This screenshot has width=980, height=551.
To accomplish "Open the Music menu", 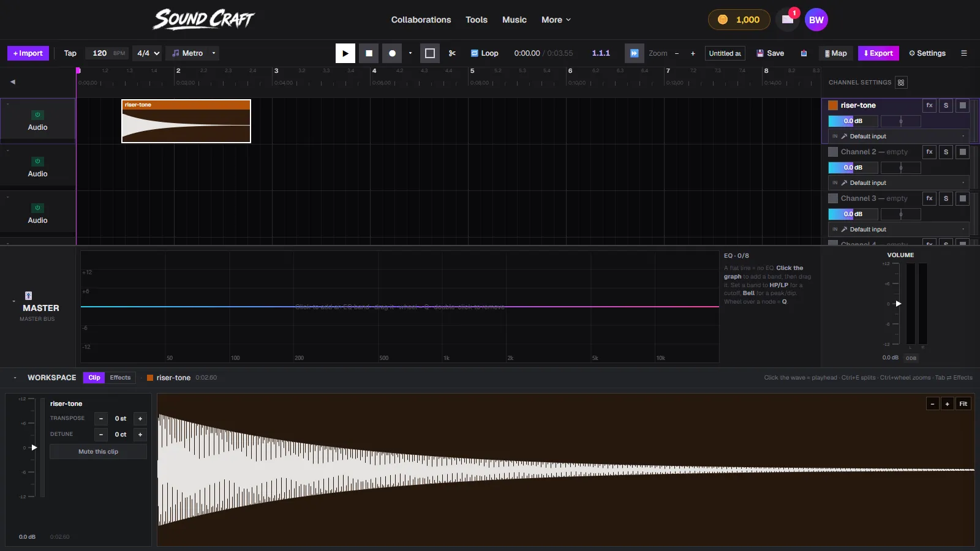I will pyautogui.click(x=514, y=20).
